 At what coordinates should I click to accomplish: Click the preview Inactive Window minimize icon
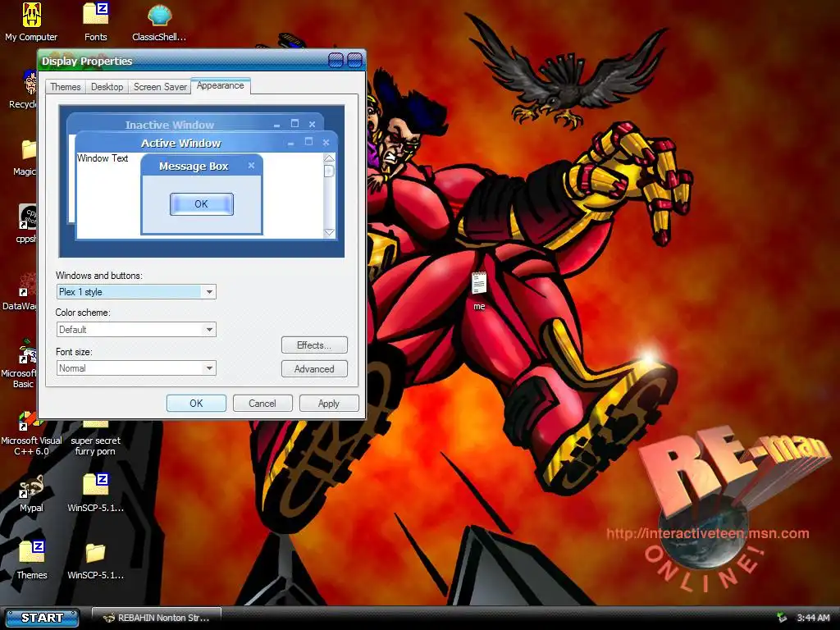[x=276, y=125]
